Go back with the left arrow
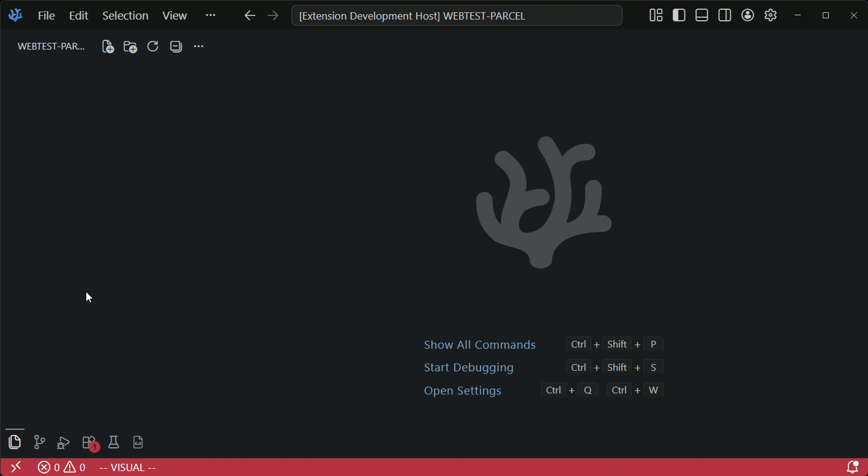Screen dimensions: 868x476 click(250, 15)
